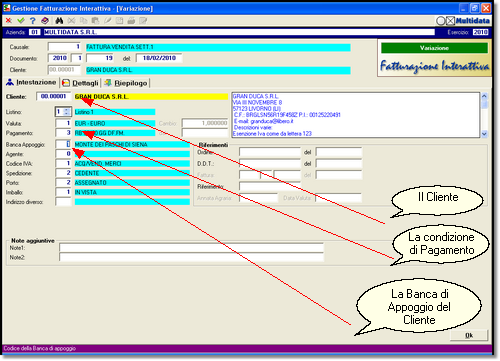The width and height of the screenshot is (500, 361).
Task: Click the round icon left of Multidata logo
Action: click(x=441, y=21)
